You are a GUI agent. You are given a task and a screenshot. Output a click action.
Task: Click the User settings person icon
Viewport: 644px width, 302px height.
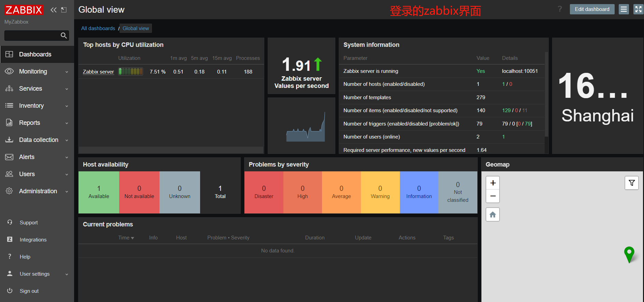(x=10, y=274)
